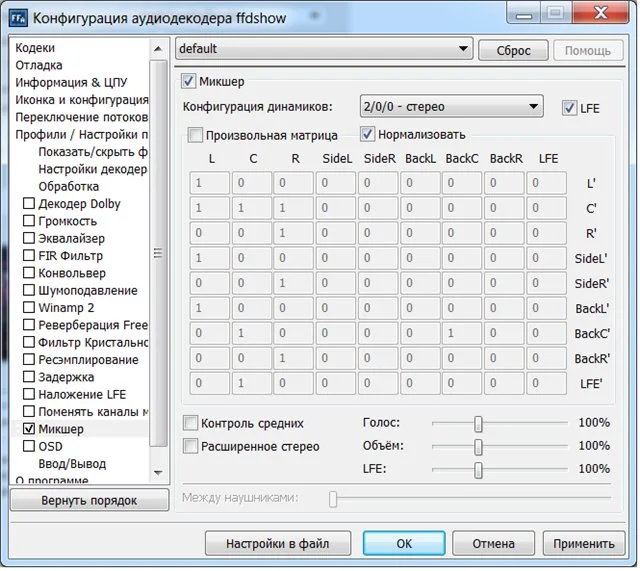Select Отладка in the left list
Screen dimensions: 640x571
[x=39, y=65]
